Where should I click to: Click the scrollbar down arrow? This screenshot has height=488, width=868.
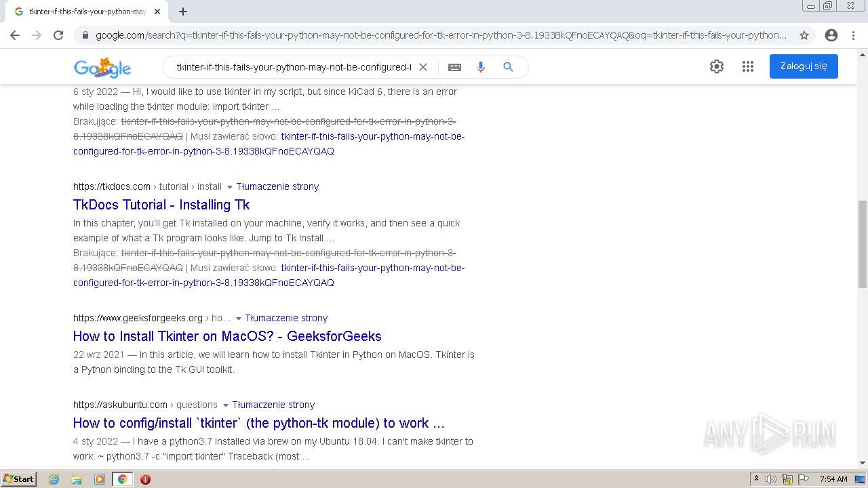[862, 463]
